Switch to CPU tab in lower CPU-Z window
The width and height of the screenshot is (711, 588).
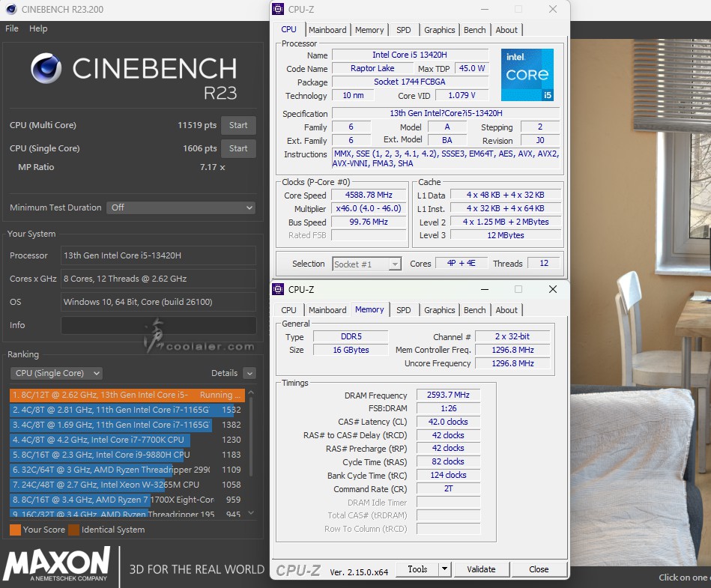tap(289, 310)
